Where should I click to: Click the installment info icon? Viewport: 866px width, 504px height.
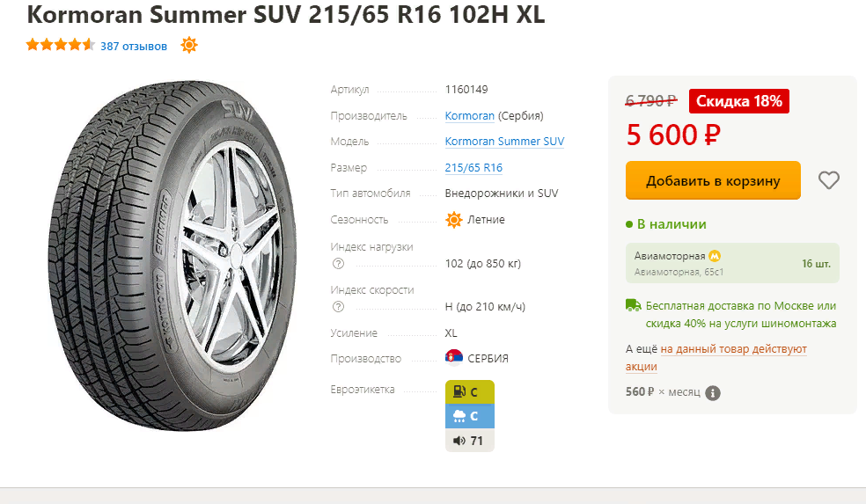pyautogui.click(x=713, y=393)
